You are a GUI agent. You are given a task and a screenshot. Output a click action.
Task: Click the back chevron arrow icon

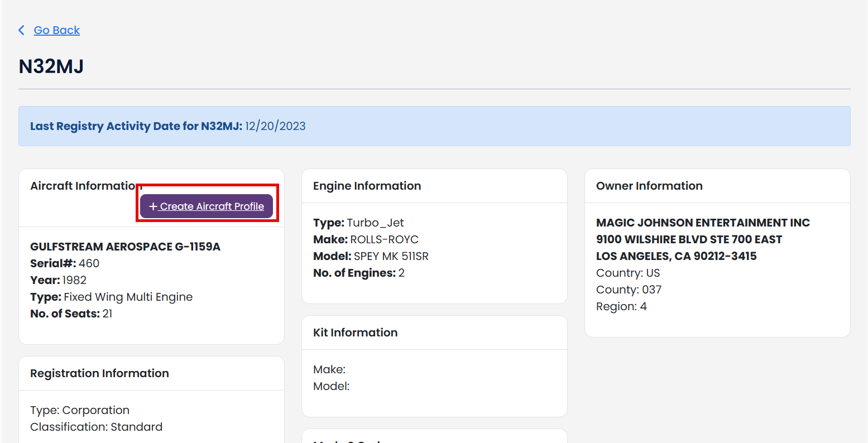tap(22, 30)
